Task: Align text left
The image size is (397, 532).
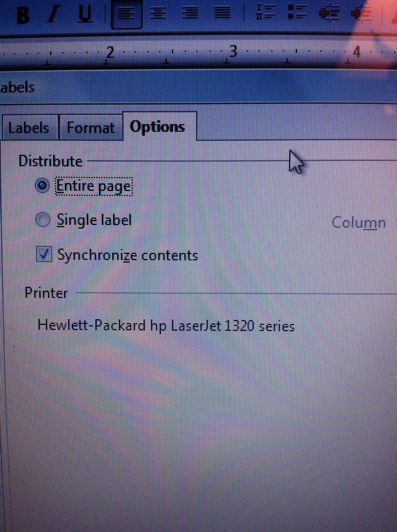Action: tap(126, 14)
